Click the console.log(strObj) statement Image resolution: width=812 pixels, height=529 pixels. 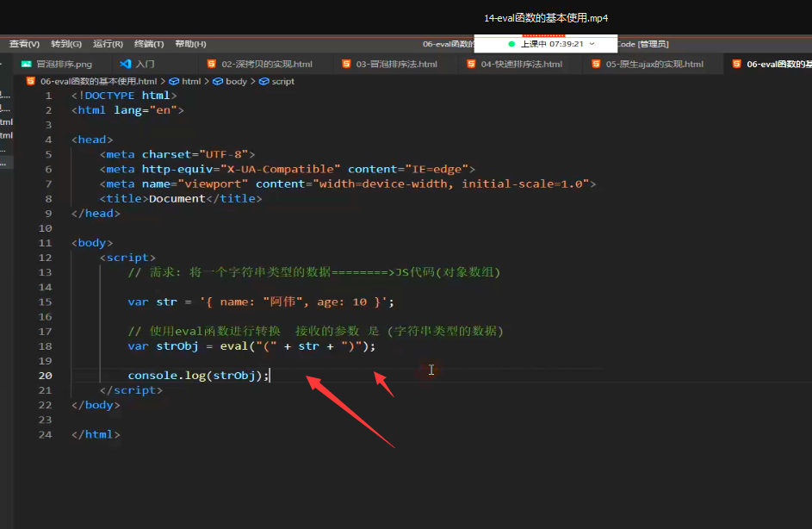[x=199, y=375]
